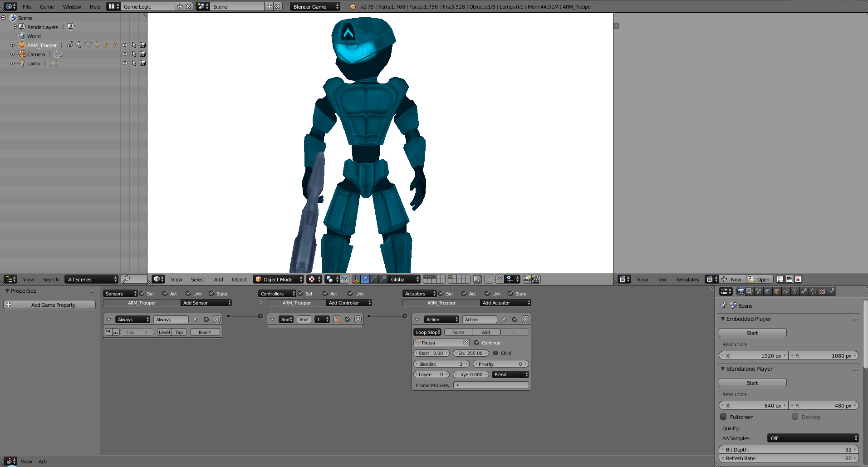Hide ARM_Trooper with the eye icon

(125, 45)
